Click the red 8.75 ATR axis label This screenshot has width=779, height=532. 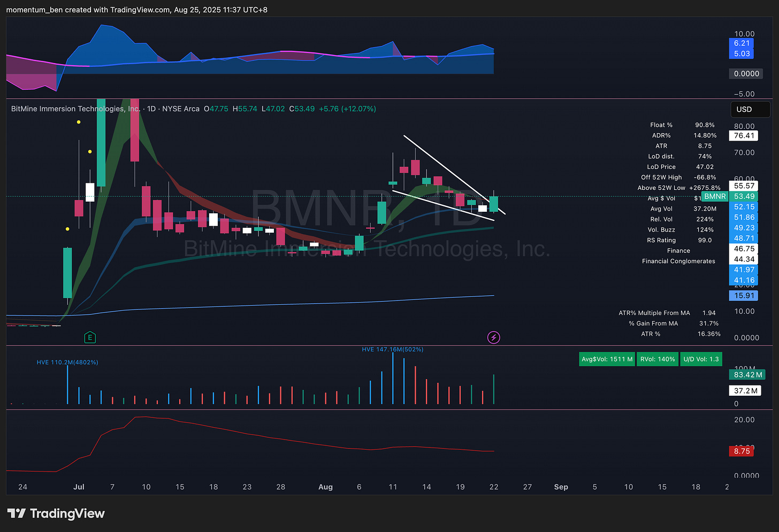[x=742, y=451]
